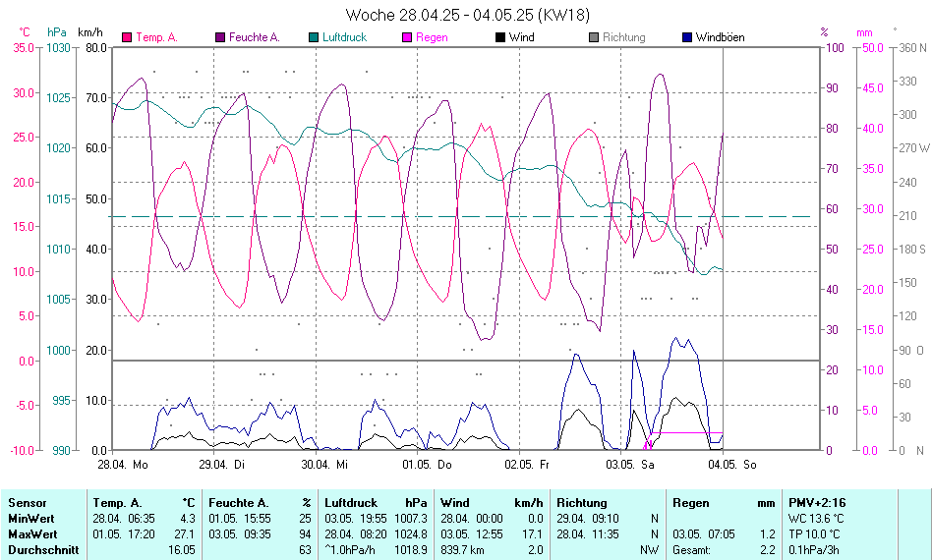Click the total rain value 2.2
932x560 pixels.
[768, 550]
